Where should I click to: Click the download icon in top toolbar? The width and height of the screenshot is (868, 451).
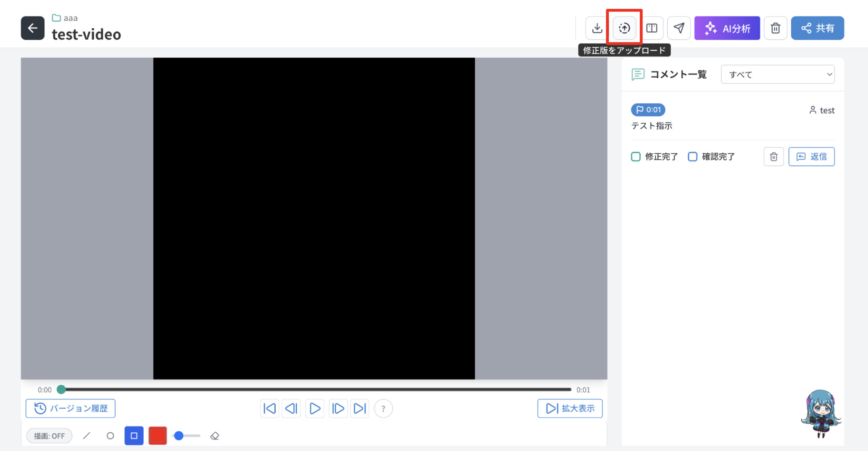pos(597,28)
